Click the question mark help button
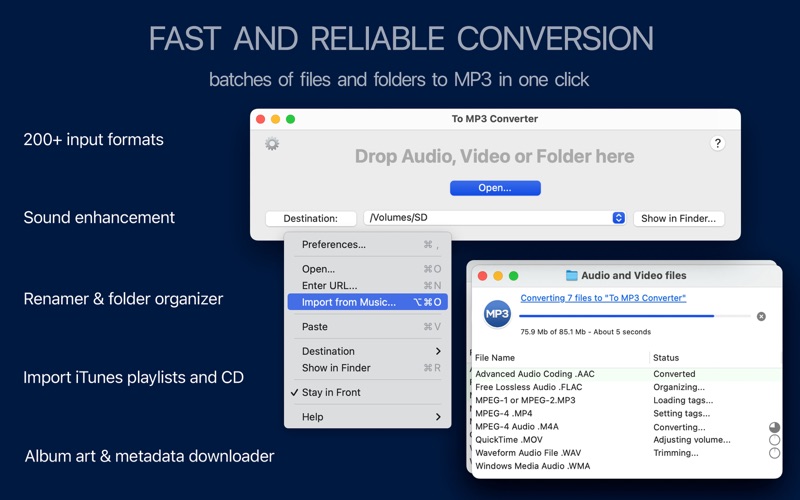The image size is (800, 500). point(717,143)
